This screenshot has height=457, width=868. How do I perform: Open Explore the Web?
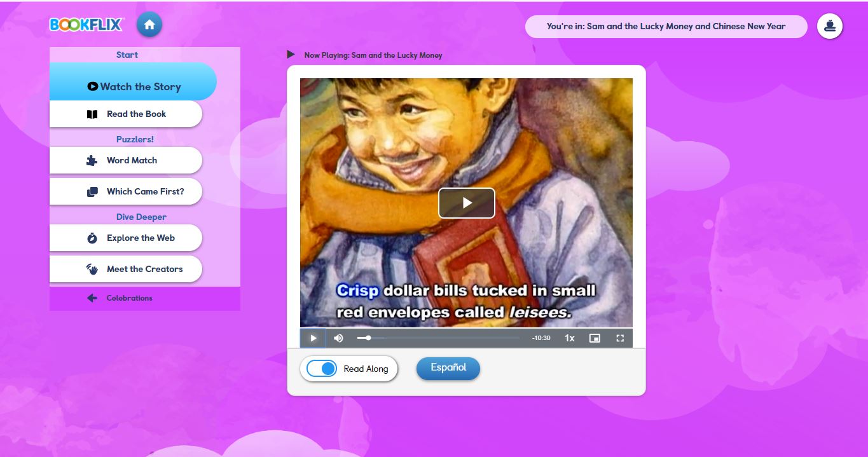pyautogui.click(x=126, y=238)
